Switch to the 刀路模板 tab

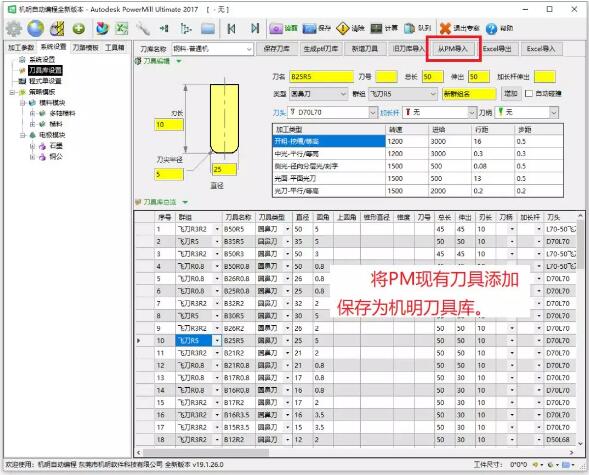pyautogui.click(x=85, y=48)
